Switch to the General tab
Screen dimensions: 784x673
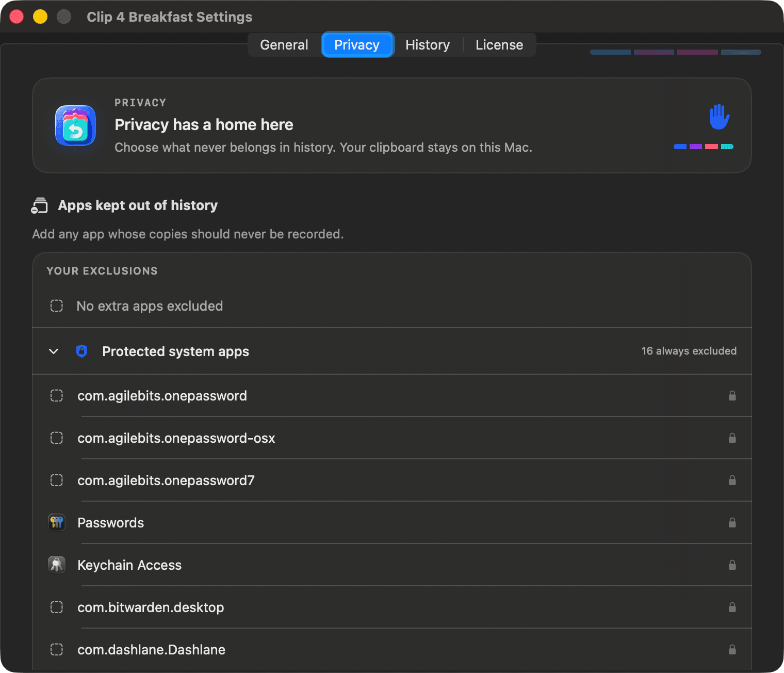coord(284,45)
